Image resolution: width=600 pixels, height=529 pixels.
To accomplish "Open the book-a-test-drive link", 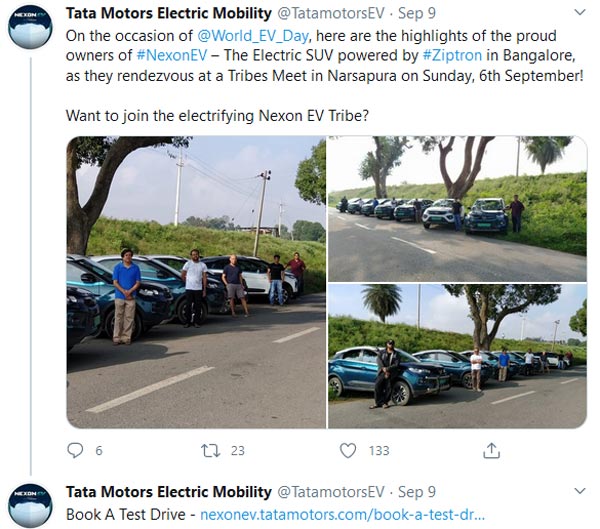I will 342,514.
